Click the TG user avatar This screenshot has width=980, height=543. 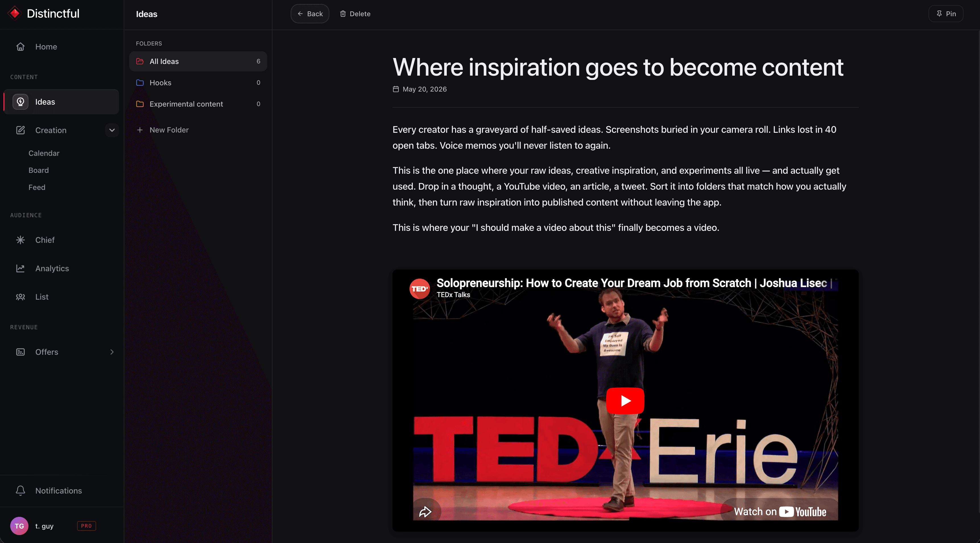click(19, 526)
